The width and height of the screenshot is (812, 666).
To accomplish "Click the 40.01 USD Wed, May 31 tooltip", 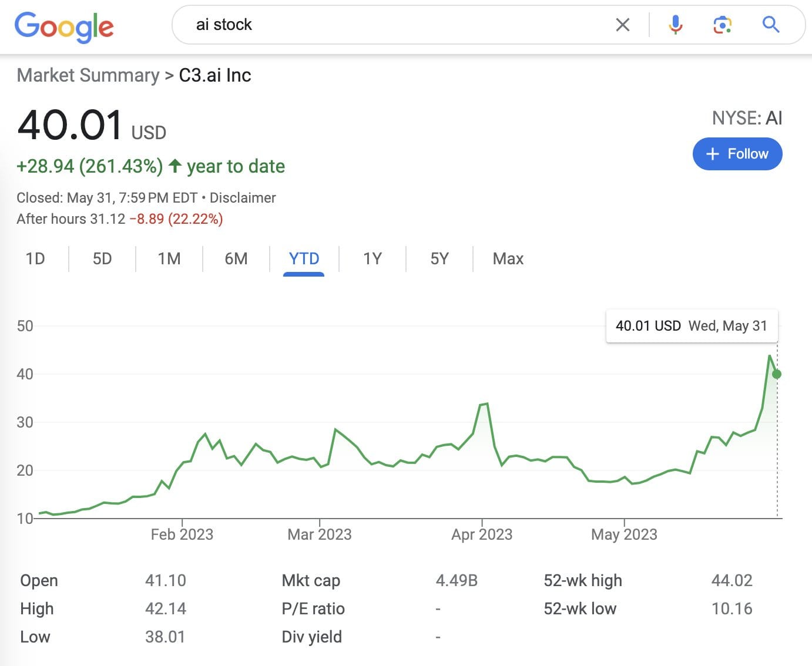I will click(692, 326).
